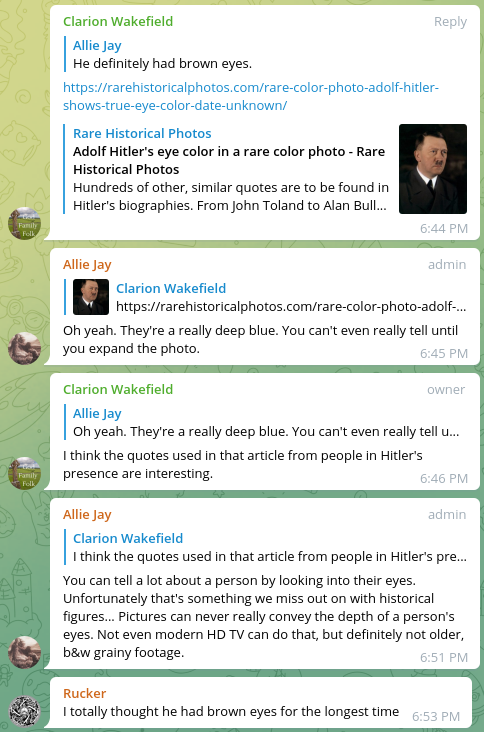Screen dimensions: 484x732
Task: Click the owner badge on Clarion's message
Action: point(446,389)
